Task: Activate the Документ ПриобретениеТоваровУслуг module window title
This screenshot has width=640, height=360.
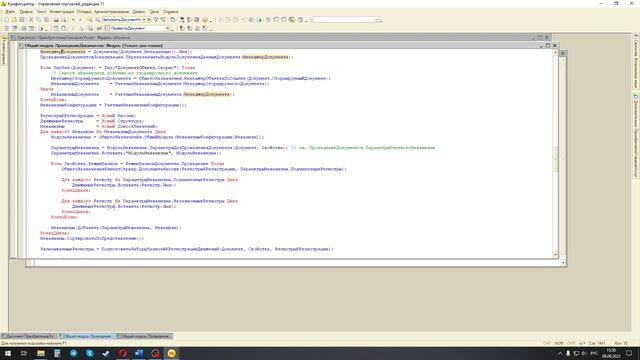Action: (73, 38)
